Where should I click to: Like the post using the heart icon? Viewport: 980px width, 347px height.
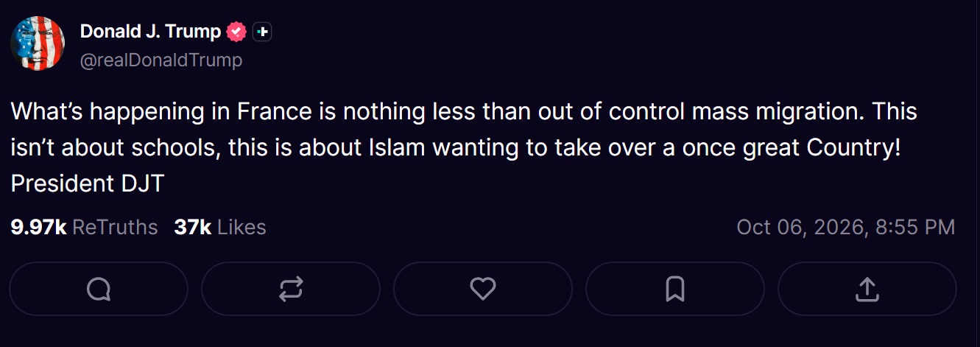(483, 289)
